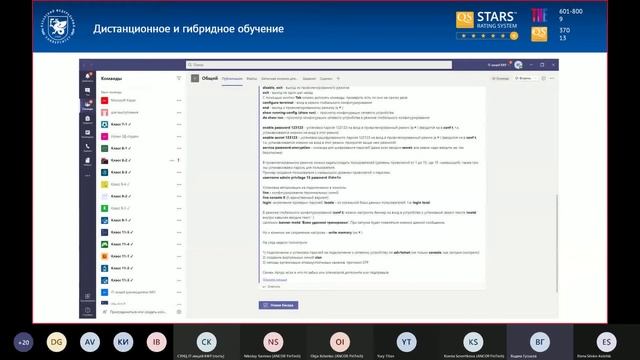Click Присоединиться или создать команду
The image size is (640, 360).
(135, 312)
